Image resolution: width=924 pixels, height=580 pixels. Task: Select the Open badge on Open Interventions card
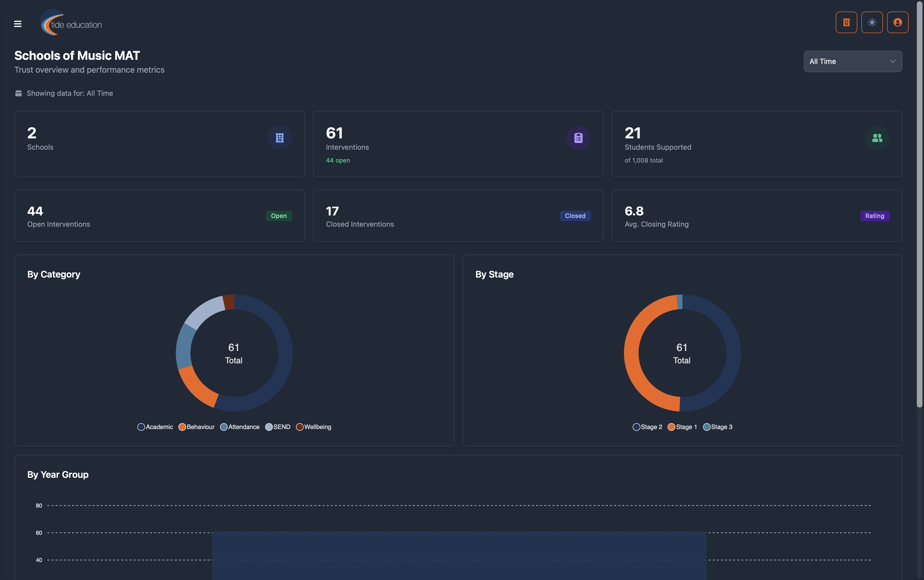click(279, 216)
